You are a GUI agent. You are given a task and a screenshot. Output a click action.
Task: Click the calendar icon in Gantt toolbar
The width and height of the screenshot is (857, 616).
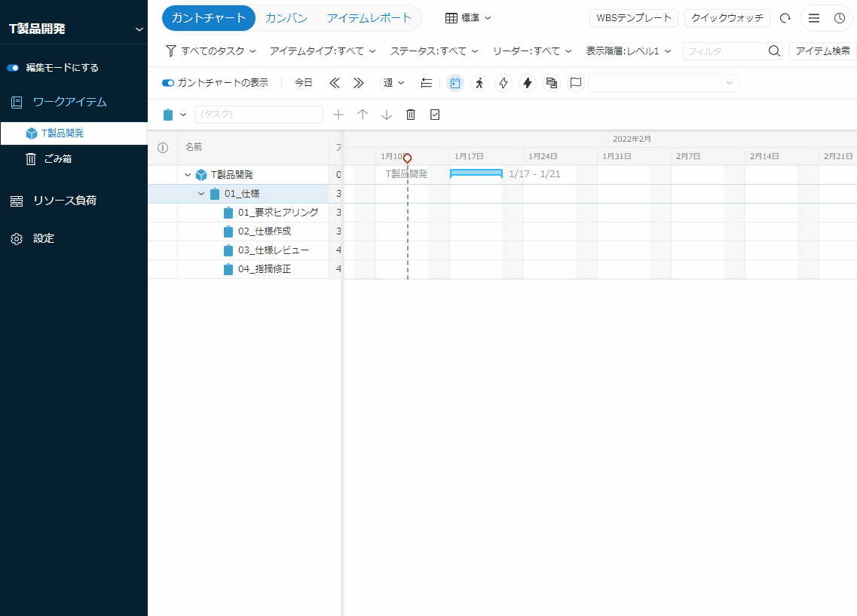[455, 83]
